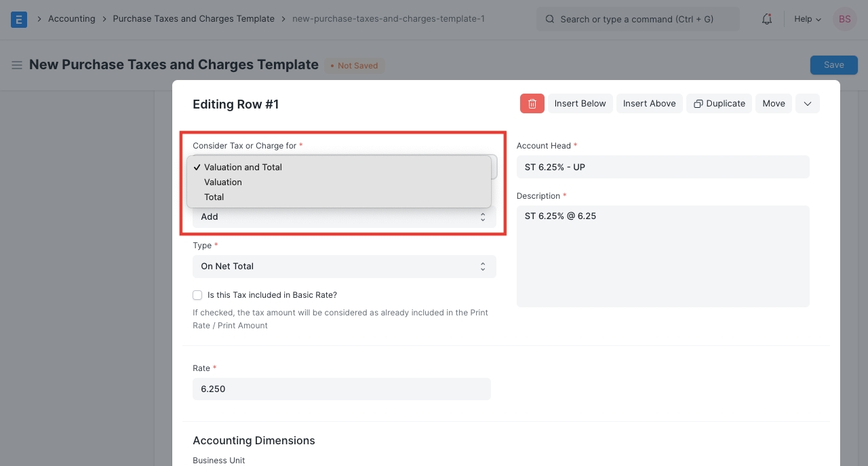This screenshot has height=466, width=868.
Task: Select 'Valuation' option from the list
Action: 223,182
